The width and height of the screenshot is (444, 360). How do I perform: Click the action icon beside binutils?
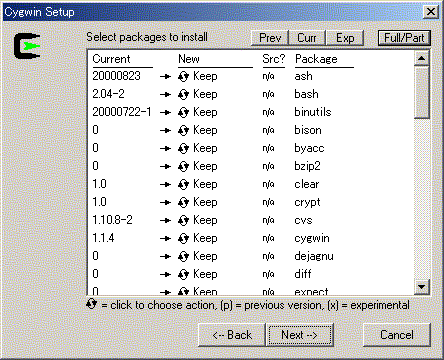(183, 112)
